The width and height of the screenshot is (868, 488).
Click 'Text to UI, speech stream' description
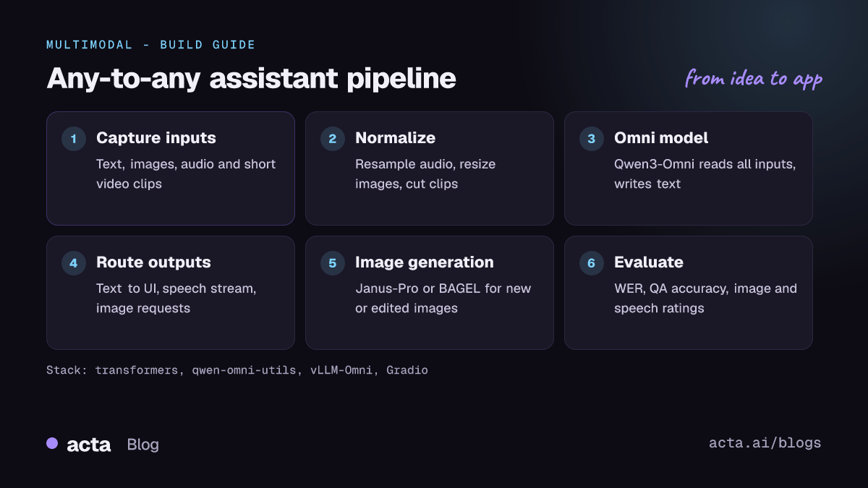click(x=176, y=299)
